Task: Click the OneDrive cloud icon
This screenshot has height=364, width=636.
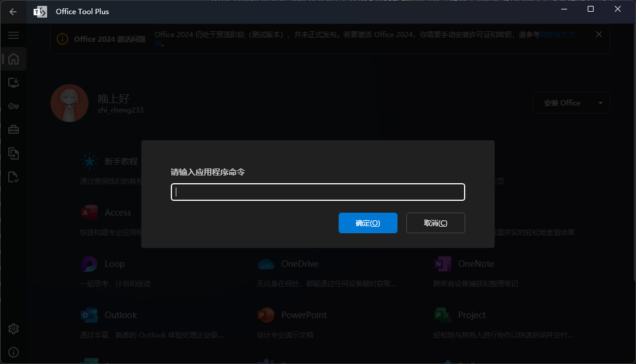Action: click(x=266, y=264)
